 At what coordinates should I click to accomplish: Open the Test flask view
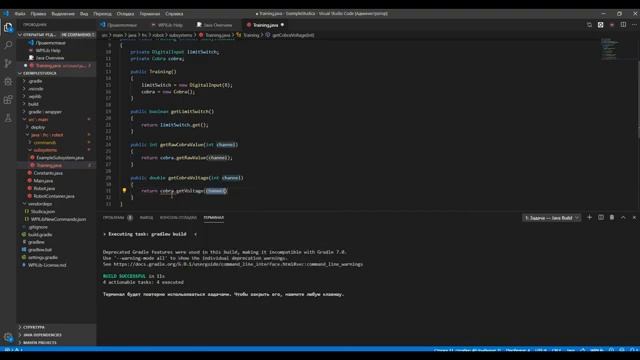tap(8, 118)
